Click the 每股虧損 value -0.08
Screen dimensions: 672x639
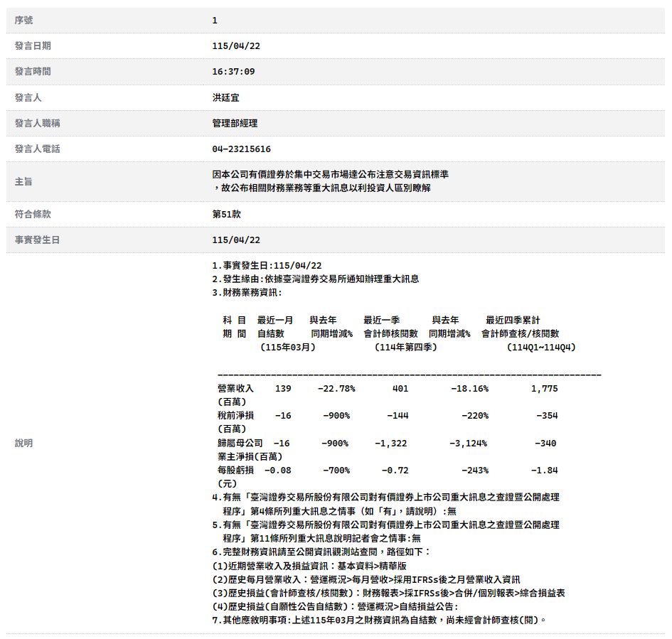point(277,471)
